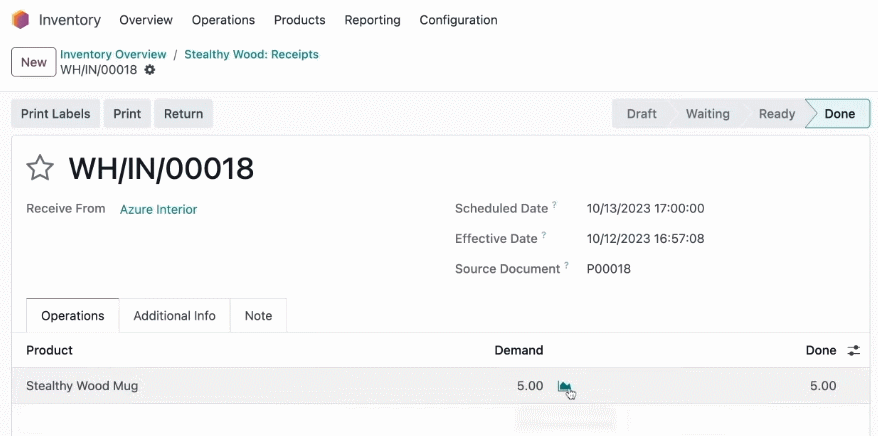Open the Azure Interior partner link
The height and width of the screenshot is (436, 878).
pyautogui.click(x=158, y=209)
